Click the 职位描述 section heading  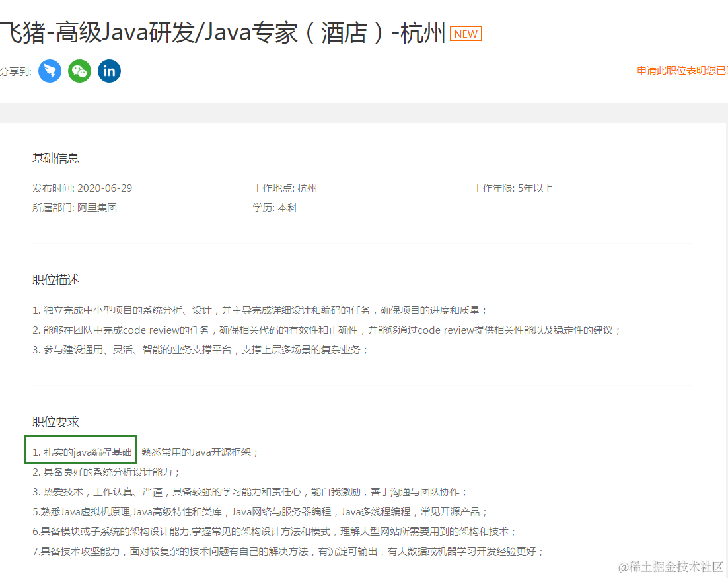[x=55, y=279]
